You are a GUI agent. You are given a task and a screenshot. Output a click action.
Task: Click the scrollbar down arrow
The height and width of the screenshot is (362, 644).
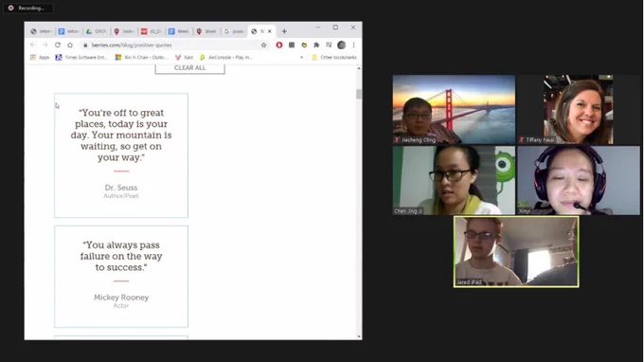coord(359,336)
